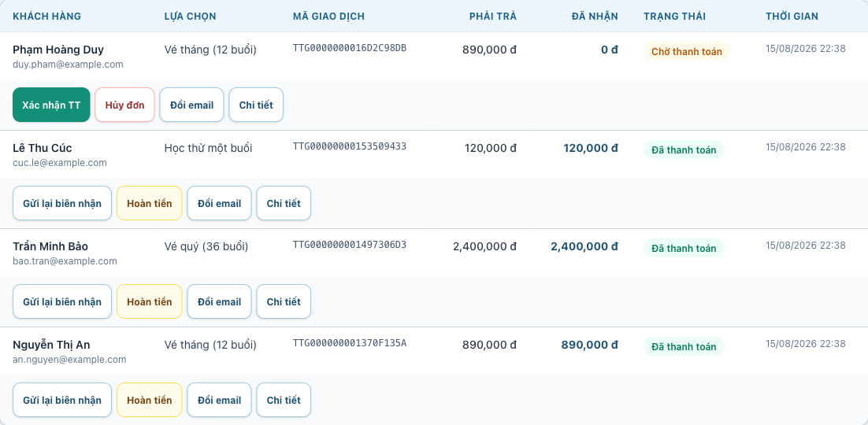868x425 pixels.
Task: Click Học thử một buổi option text
Action: click(x=208, y=148)
